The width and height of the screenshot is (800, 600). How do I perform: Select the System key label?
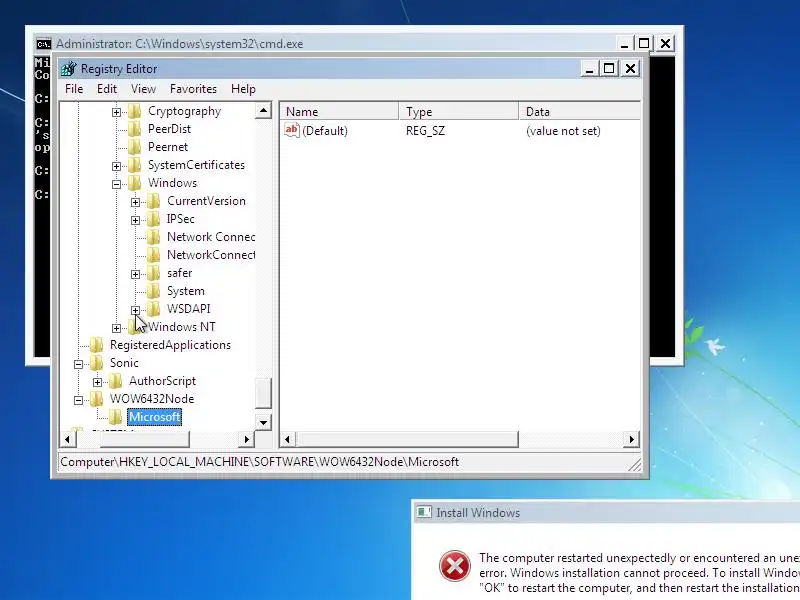(x=186, y=291)
